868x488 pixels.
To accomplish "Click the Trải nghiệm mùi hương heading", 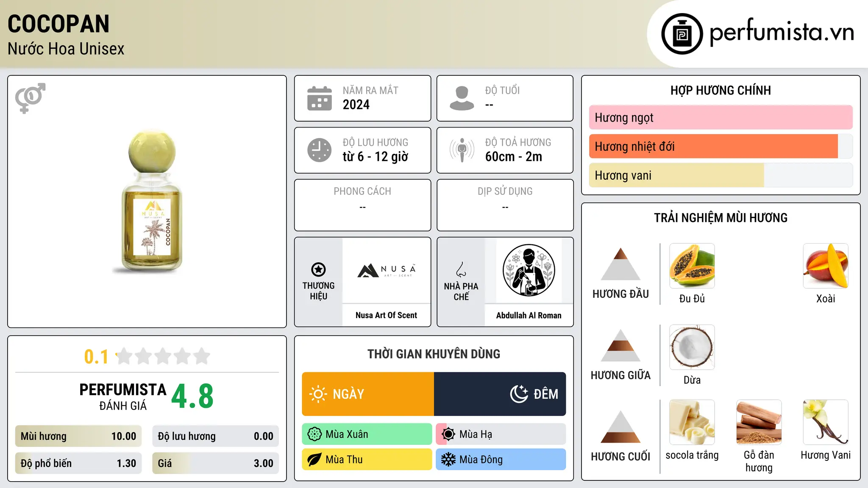I will coord(721,218).
